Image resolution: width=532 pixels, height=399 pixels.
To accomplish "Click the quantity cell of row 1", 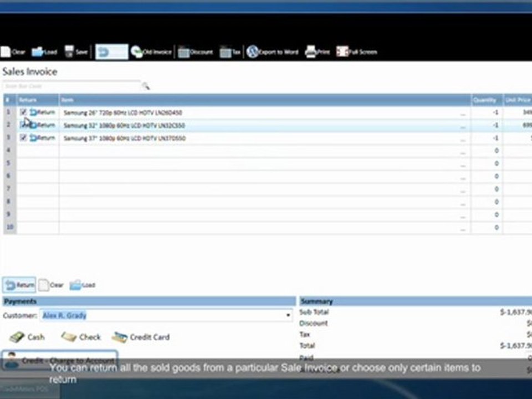I will [x=487, y=112].
